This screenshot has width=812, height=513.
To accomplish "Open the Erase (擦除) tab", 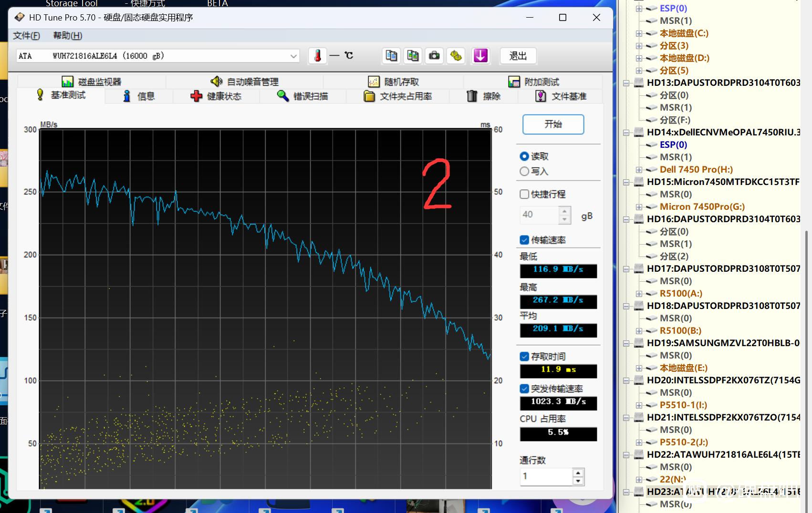I will [483, 96].
